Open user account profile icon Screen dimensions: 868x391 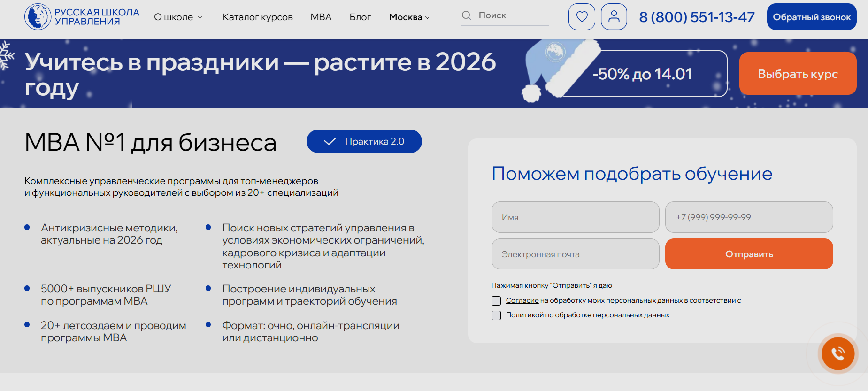coord(614,17)
